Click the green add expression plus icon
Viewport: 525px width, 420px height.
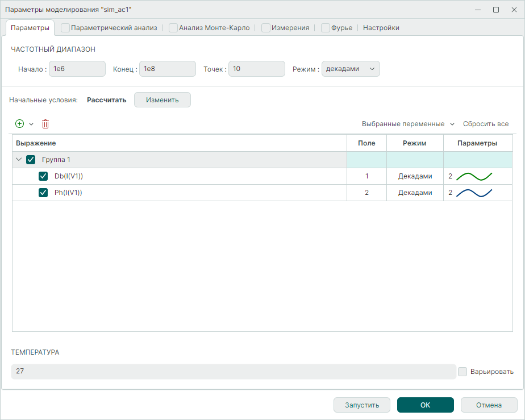click(20, 124)
